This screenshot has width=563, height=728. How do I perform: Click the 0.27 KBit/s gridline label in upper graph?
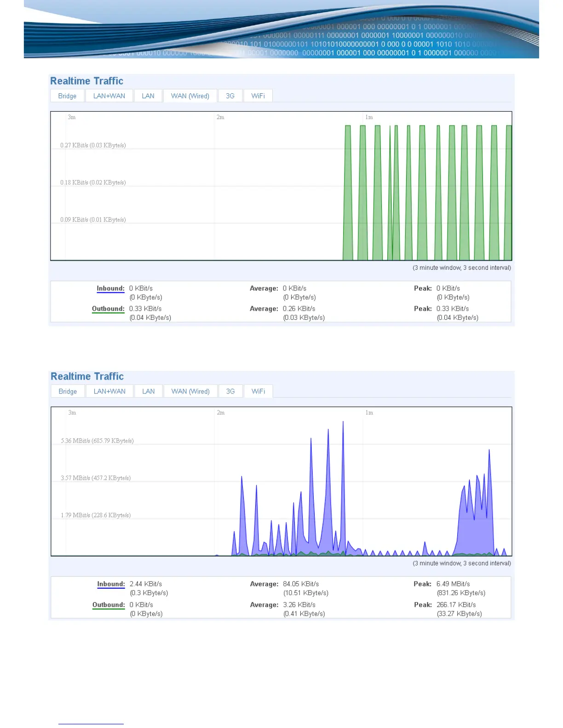(93, 145)
